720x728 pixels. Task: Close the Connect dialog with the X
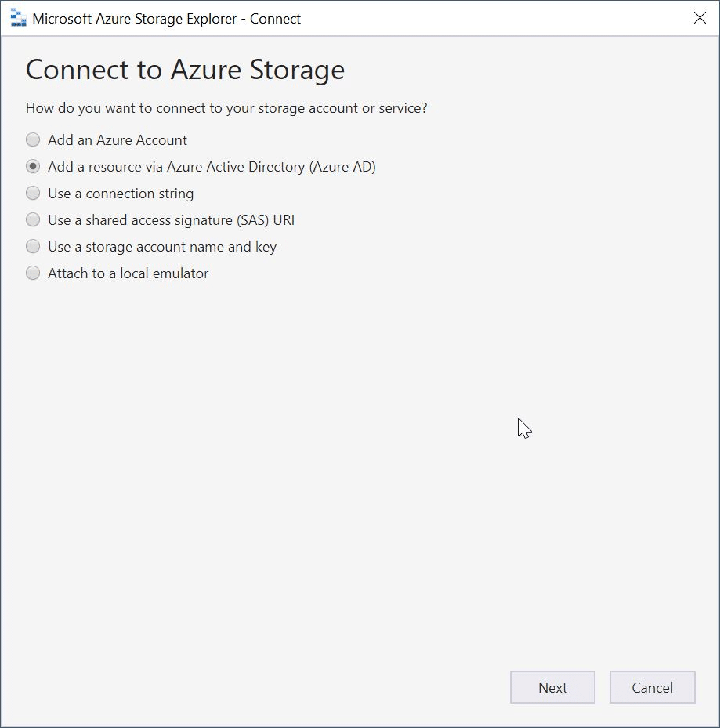click(700, 18)
